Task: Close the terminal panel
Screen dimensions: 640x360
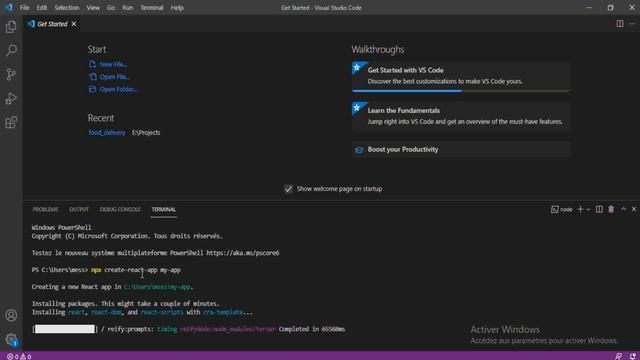Action: click(634, 209)
